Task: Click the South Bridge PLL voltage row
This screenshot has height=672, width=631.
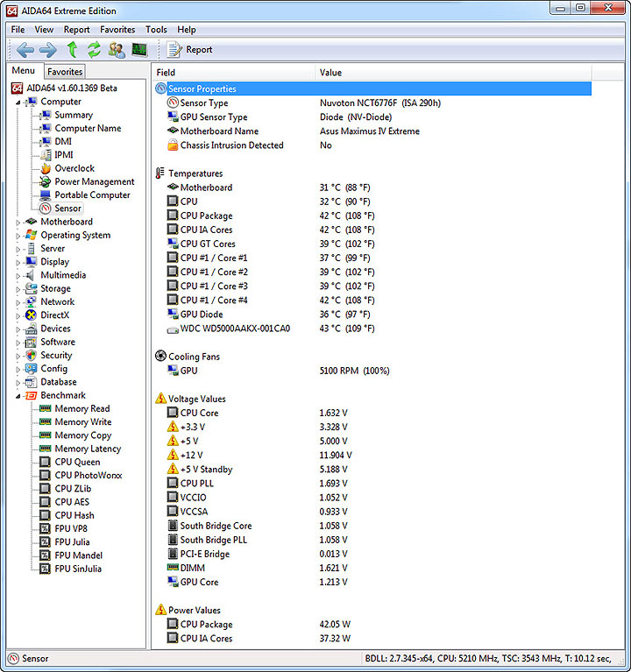Action: pyautogui.click(x=372, y=540)
